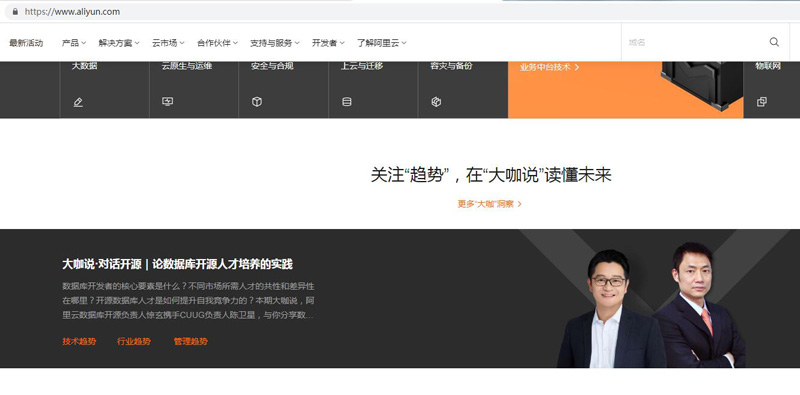Open article 大咖说·对话开源 title
Viewport: 800px width, 395px height.
(178, 264)
